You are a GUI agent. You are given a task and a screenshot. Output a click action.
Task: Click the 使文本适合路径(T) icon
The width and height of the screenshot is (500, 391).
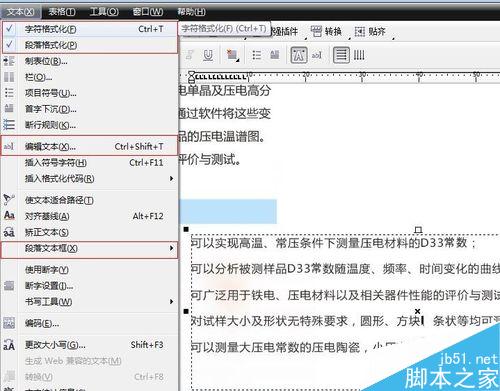click(9, 199)
